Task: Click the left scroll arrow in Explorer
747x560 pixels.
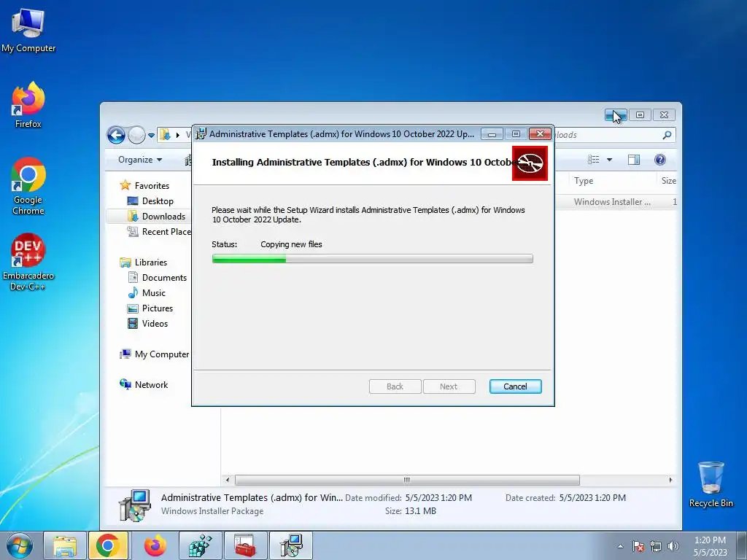Action: click(228, 480)
